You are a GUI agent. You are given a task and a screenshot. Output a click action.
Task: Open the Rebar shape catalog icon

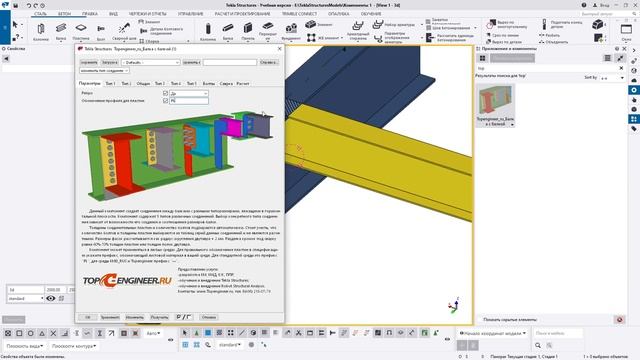coord(358,25)
